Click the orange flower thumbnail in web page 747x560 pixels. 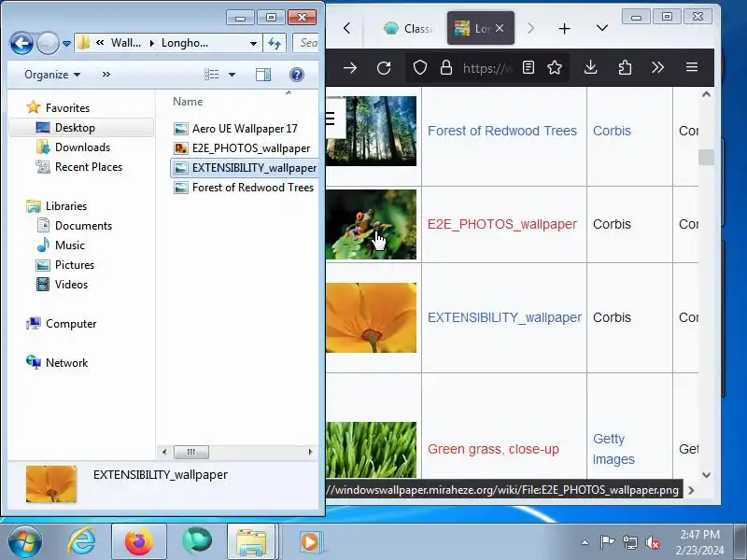tap(371, 317)
